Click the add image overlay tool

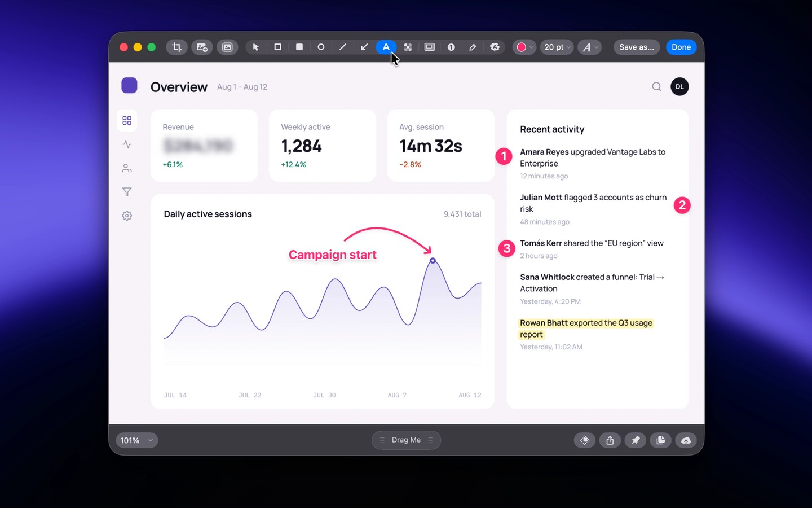point(202,47)
